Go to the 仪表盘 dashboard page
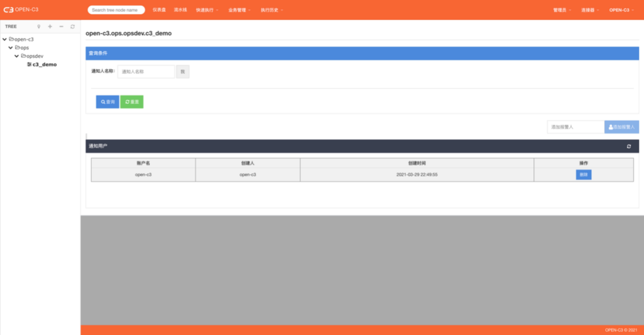The image size is (644, 335). (x=159, y=10)
